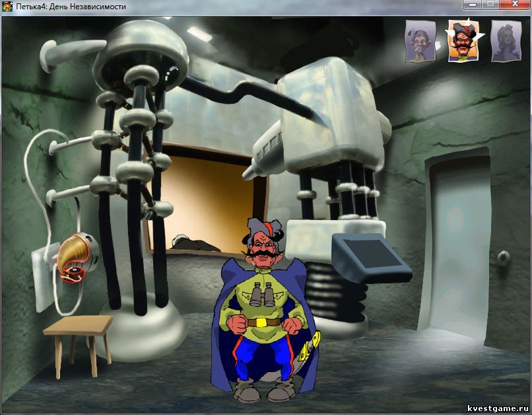The height and width of the screenshot is (415, 532).
Task: Select Petka's character portrait
Action: (420, 41)
